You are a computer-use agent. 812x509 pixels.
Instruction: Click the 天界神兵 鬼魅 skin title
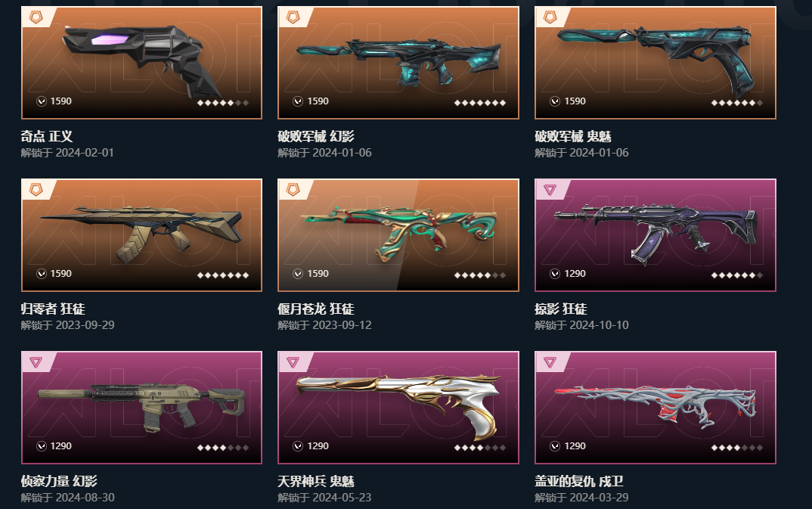316,482
